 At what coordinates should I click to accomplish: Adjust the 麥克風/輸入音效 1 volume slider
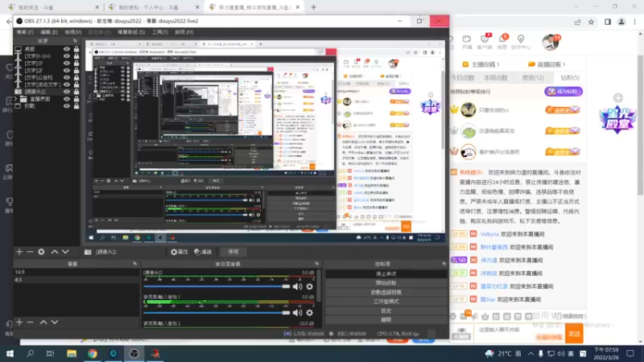point(217,313)
